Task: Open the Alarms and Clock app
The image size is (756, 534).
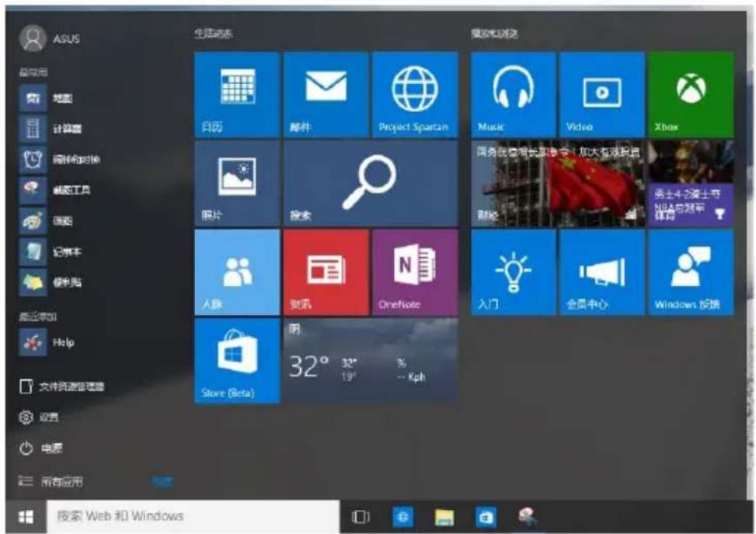Action: coord(59,159)
